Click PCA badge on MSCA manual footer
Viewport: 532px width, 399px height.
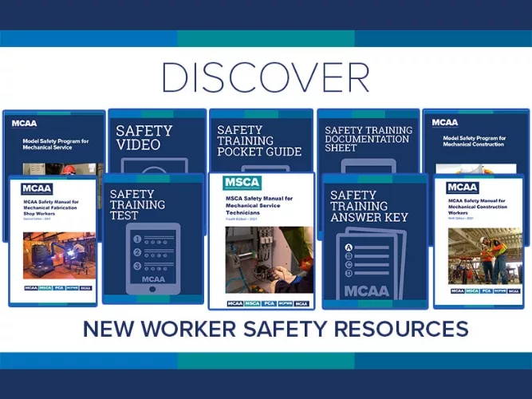tap(269, 303)
